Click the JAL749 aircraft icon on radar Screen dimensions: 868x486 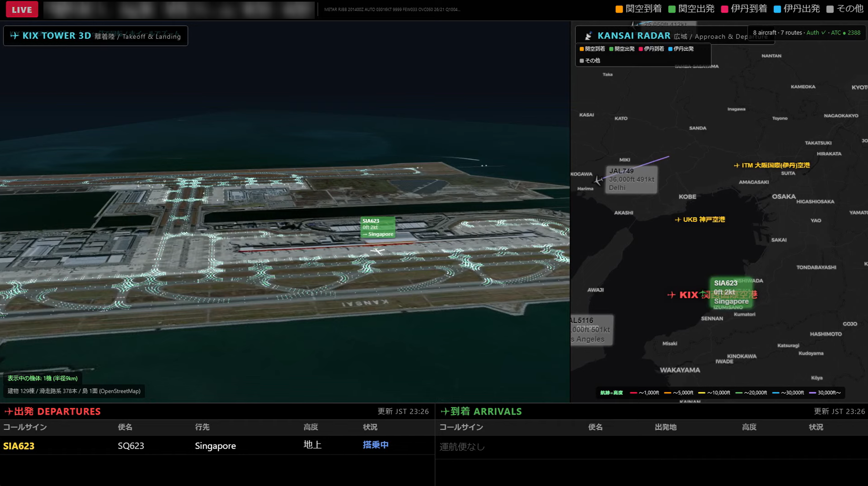click(598, 180)
